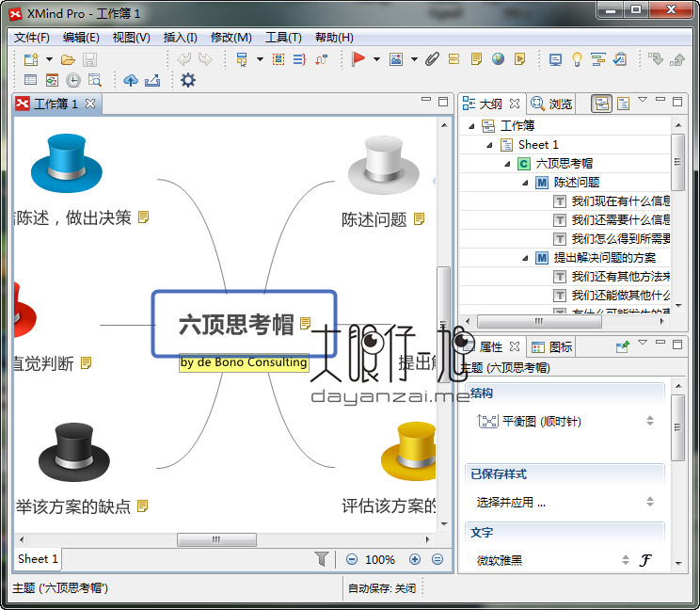Open the image dropdown arrow
Screen dimensions: 700x610
pos(414,59)
